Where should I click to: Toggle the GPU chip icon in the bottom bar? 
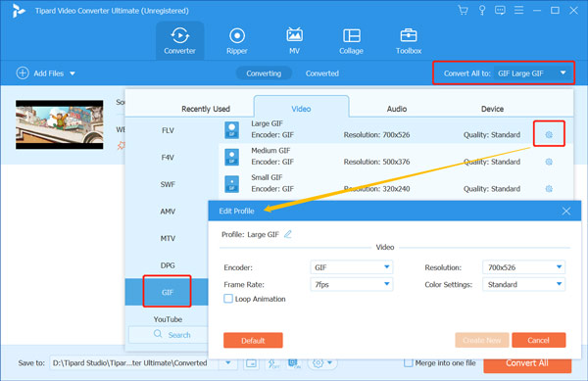pos(294,363)
